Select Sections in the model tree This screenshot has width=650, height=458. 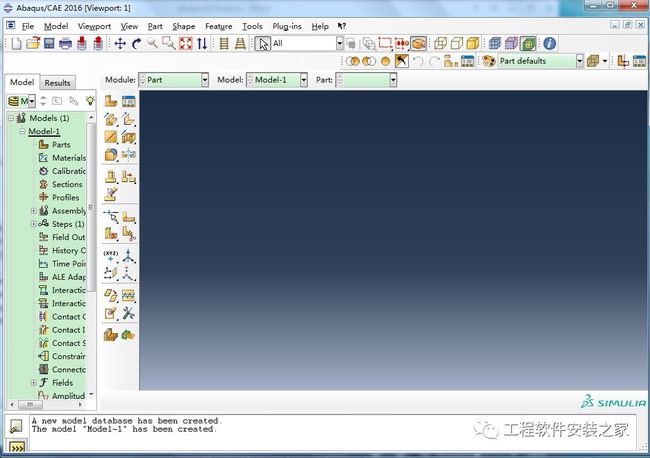point(67,184)
